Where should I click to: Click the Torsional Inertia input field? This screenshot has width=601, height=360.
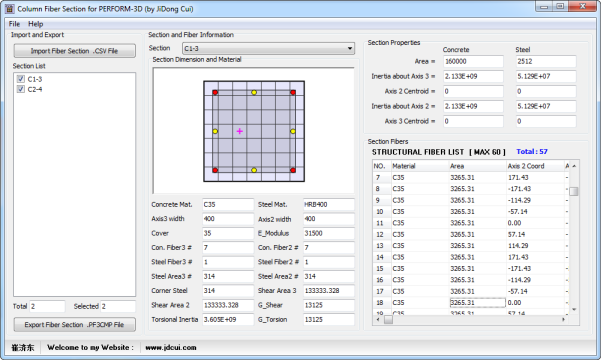(228, 319)
